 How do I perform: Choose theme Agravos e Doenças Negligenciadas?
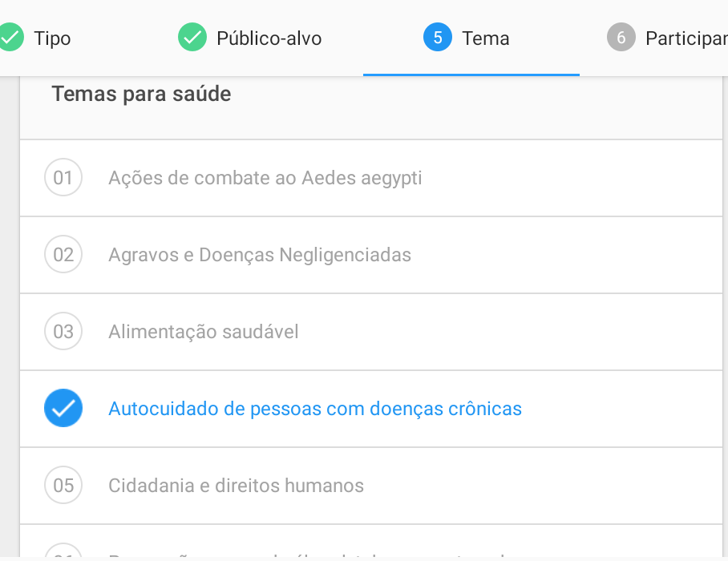click(371, 255)
